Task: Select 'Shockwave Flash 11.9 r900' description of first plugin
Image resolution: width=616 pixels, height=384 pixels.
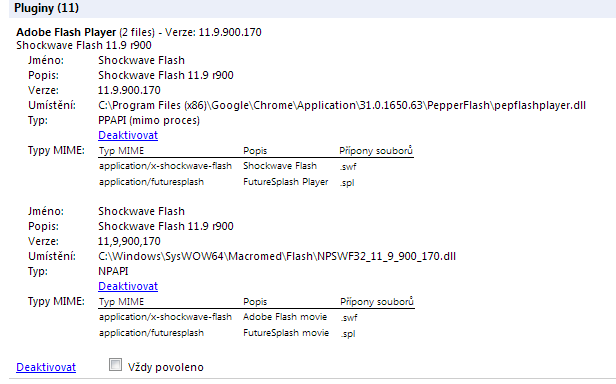Action: pos(166,75)
